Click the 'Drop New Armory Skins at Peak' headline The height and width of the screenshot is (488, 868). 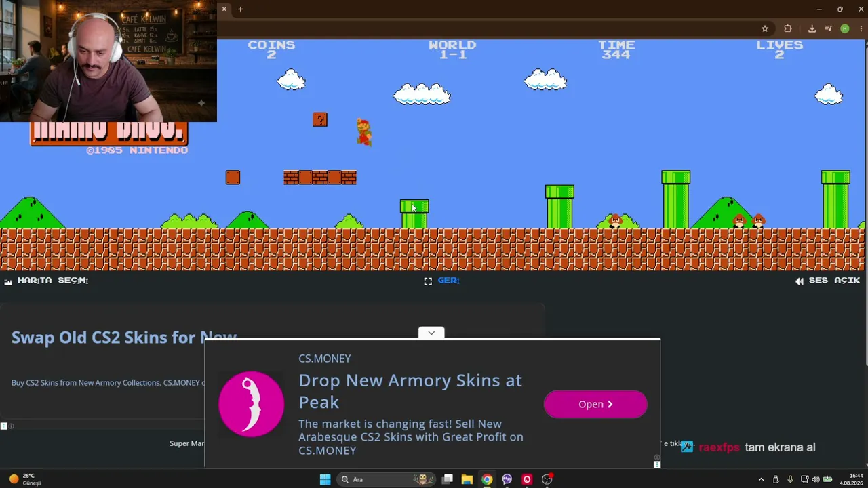click(x=410, y=391)
